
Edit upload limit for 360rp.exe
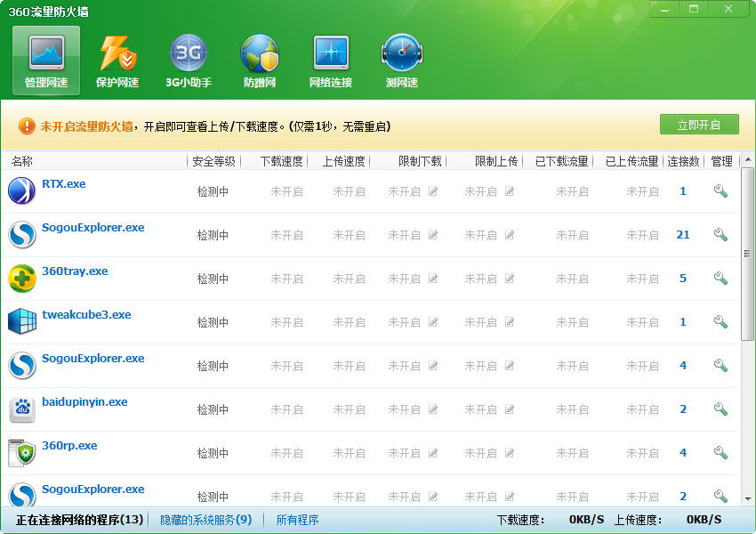pyautogui.click(x=510, y=453)
